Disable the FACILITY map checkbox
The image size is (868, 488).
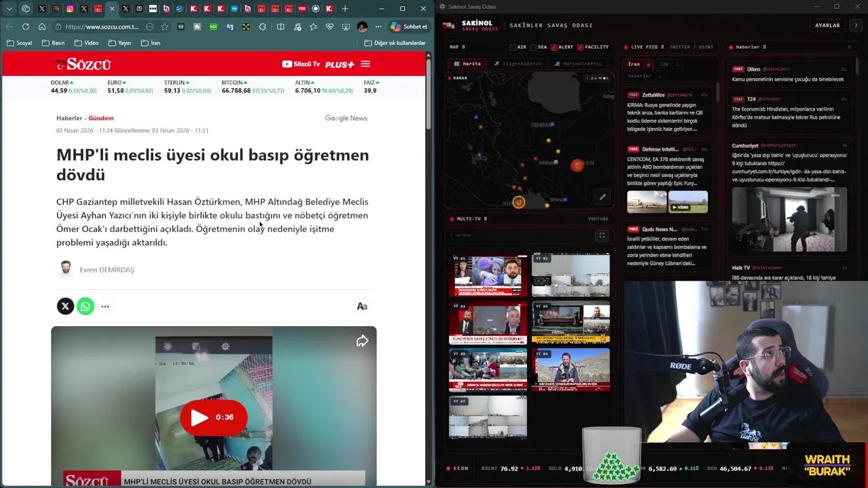580,47
